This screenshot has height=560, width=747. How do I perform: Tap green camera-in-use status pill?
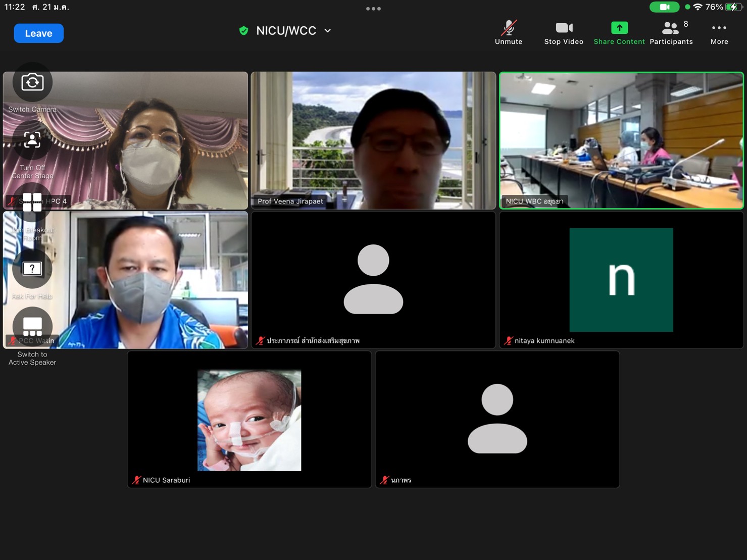tap(664, 7)
